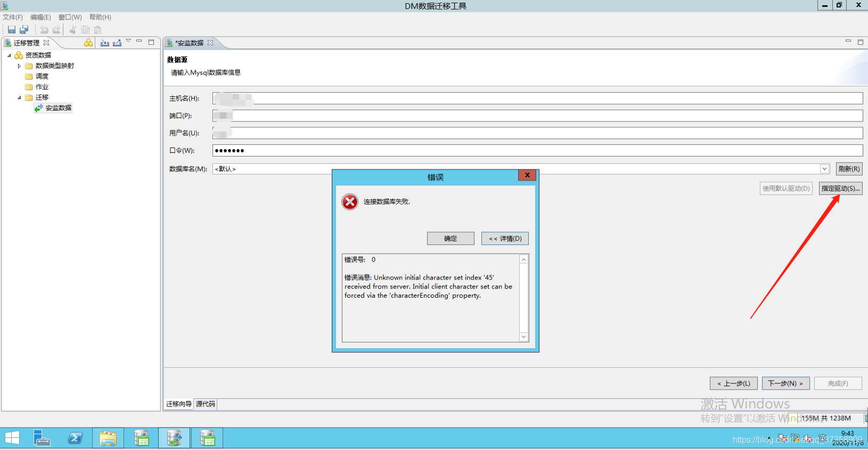Open the 文件(F) menu

click(13, 17)
